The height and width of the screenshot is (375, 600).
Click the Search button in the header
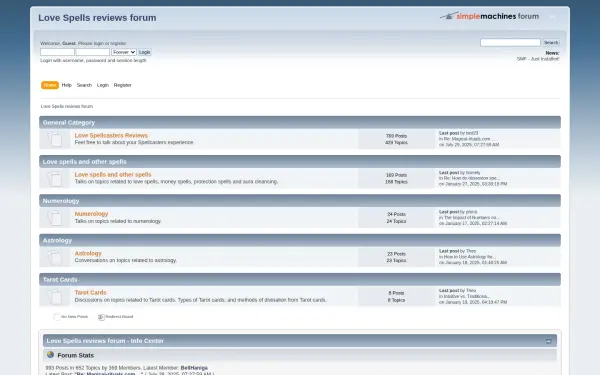pyautogui.click(x=551, y=42)
